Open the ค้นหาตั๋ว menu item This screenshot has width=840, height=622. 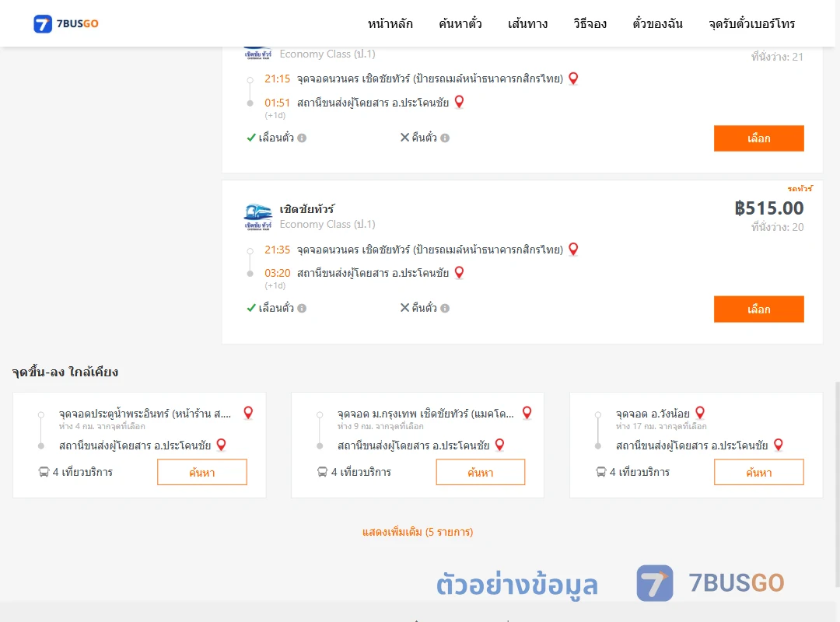point(460,24)
